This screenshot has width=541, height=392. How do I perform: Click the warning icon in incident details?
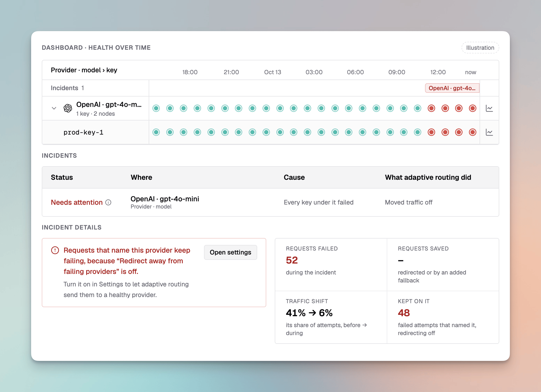(55, 250)
